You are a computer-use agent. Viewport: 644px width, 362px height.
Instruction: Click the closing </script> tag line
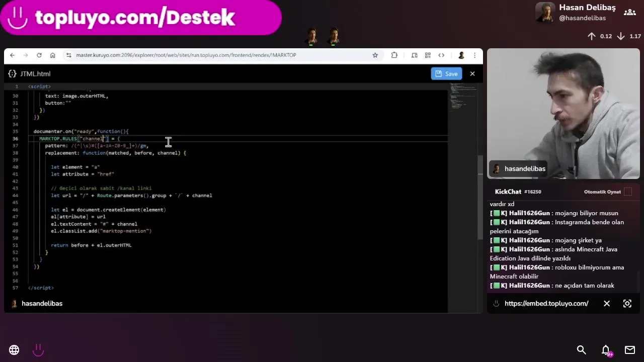click(41, 288)
